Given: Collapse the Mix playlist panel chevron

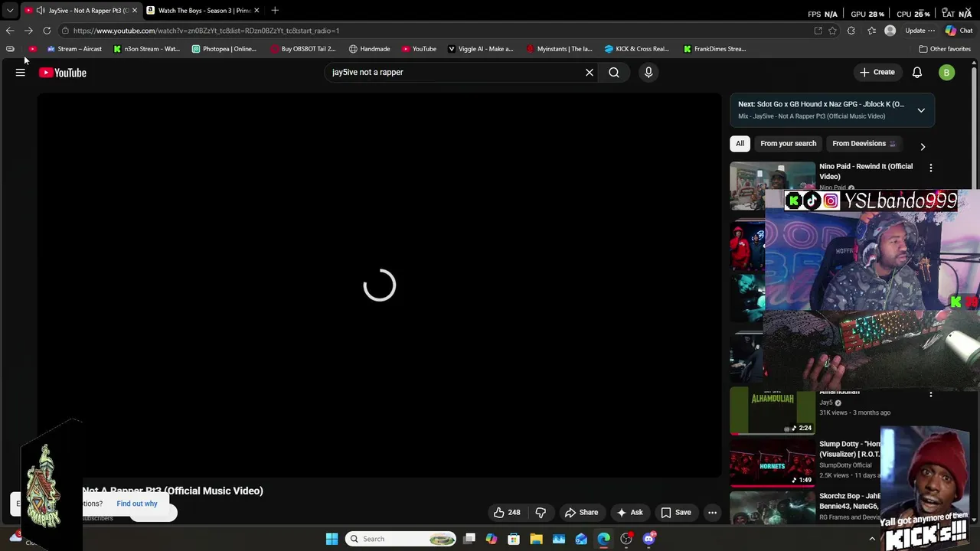Looking at the screenshot, I should [921, 110].
